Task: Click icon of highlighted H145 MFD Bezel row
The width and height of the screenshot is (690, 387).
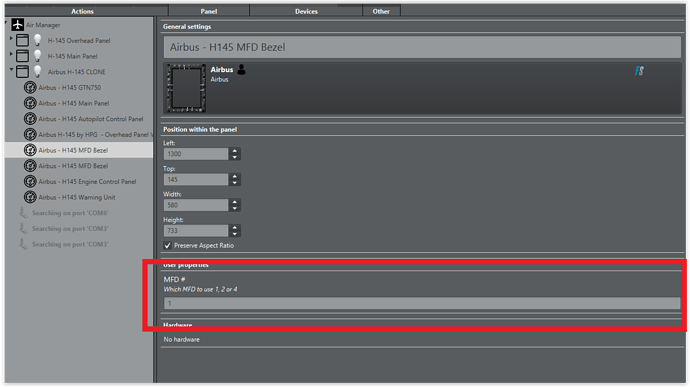Action: click(30, 150)
